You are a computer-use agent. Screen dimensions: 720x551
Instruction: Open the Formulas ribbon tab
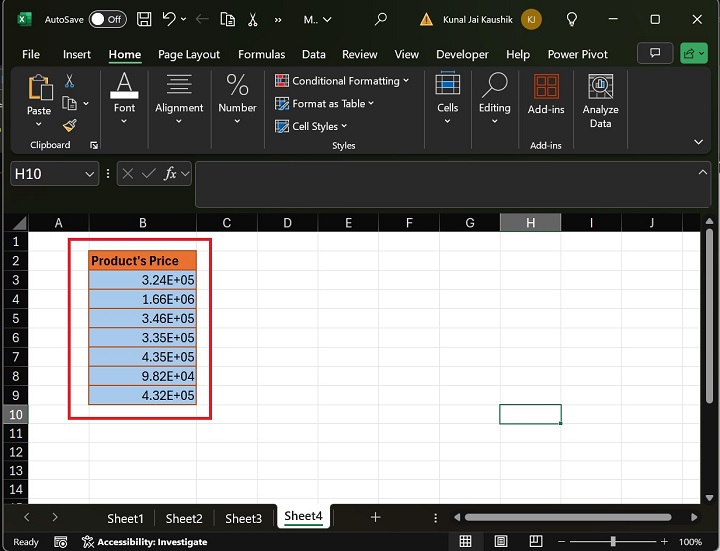coord(261,54)
